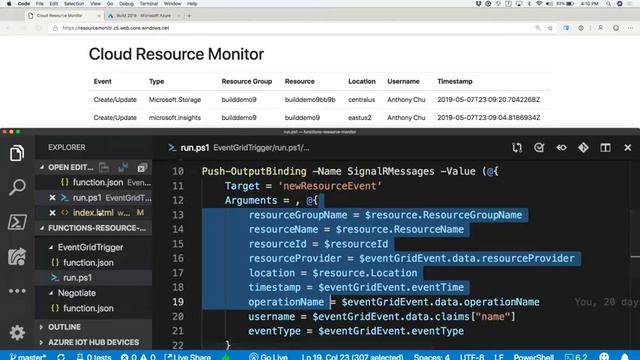Click line number 19 in the gutter

pos(178,302)
